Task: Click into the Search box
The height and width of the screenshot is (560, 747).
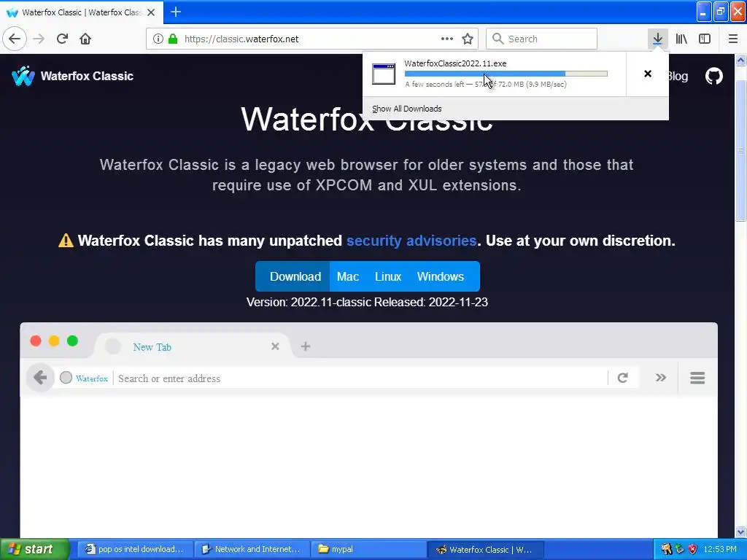Action: (542, 39)
